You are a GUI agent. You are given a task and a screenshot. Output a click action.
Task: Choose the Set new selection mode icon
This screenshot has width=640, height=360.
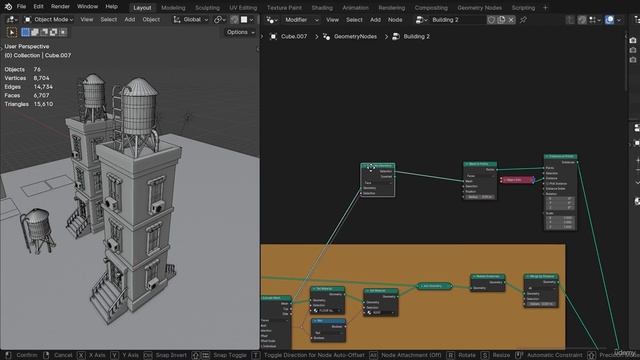[25, 32]
